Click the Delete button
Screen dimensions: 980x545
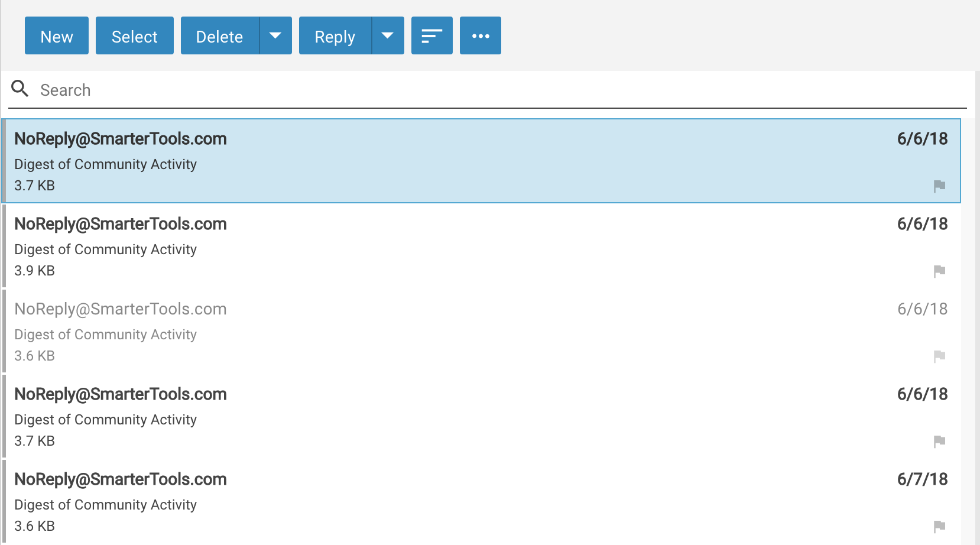pyautogui.click(x=219, y=36)
